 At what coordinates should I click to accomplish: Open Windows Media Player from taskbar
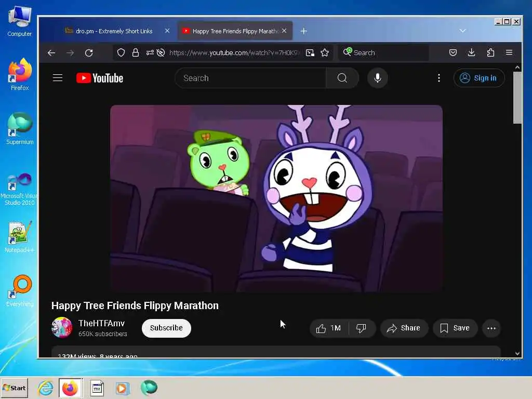pos(122,388)
